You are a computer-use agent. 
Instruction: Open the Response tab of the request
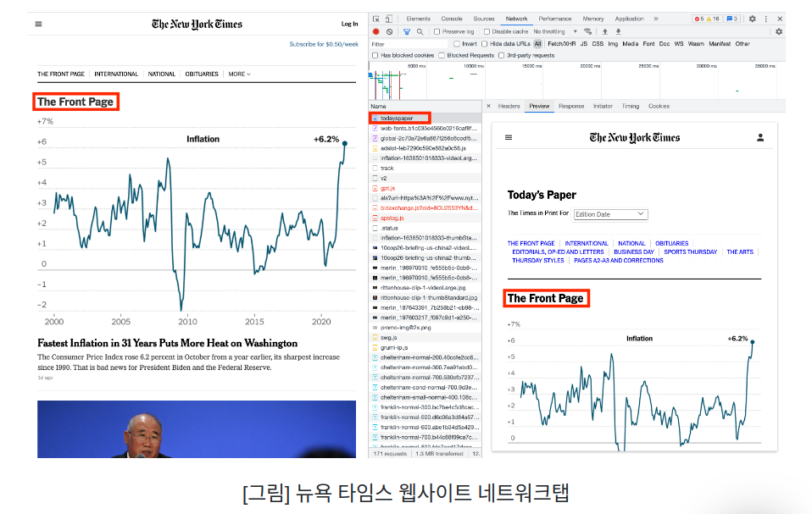571,106
